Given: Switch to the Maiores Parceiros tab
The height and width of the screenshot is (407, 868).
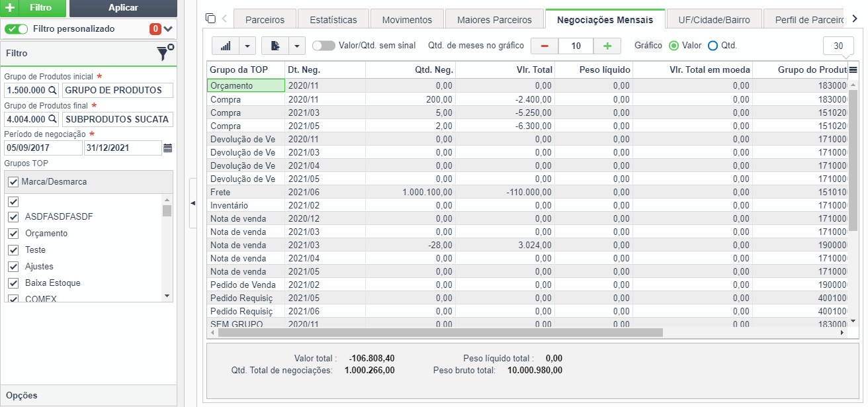Looking at the screenshot, I should pyautogui.click(x=494, y=20).
